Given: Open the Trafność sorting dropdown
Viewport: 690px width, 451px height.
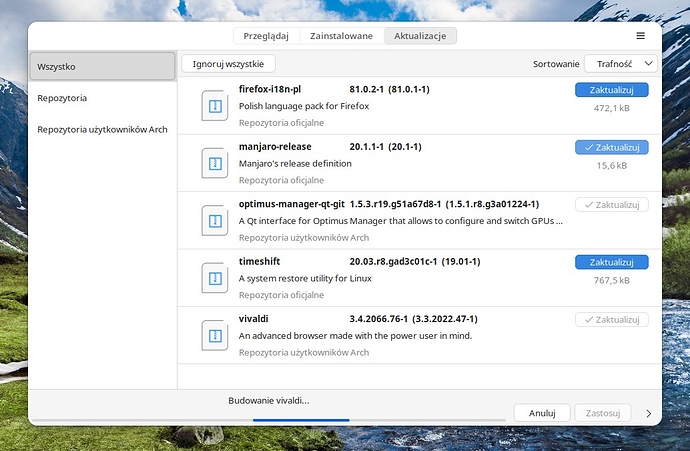Looking at the screenshot, I should [x=621, y=64].
